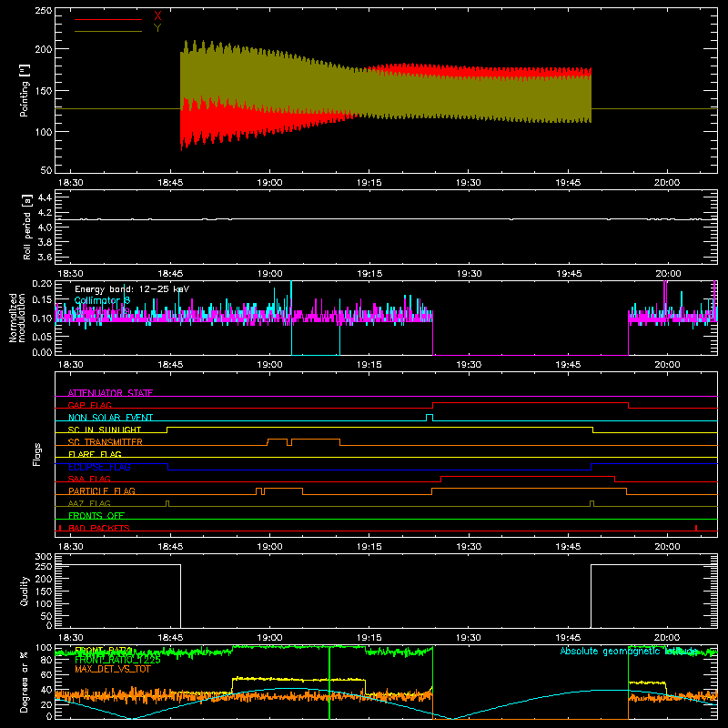Click the red X legend label

157,15
